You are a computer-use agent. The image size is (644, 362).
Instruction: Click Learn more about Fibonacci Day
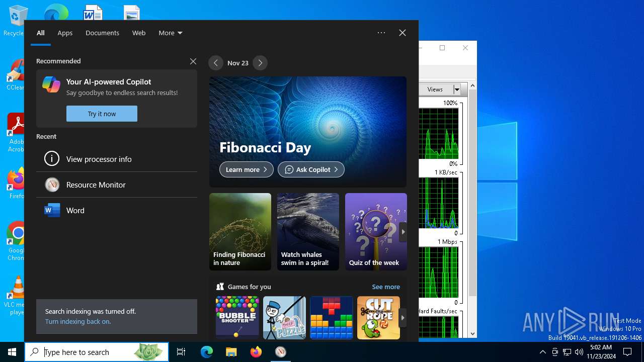(x=247, y=169)
